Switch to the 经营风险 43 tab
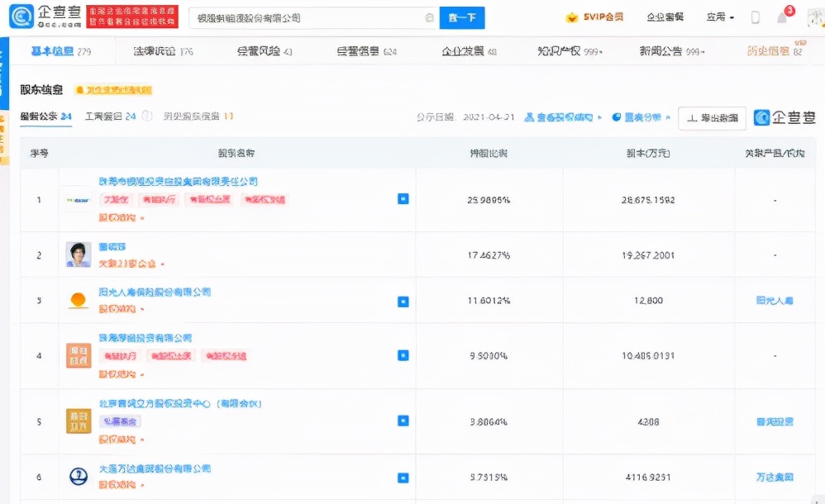825x504 pixels. [265, 51]
